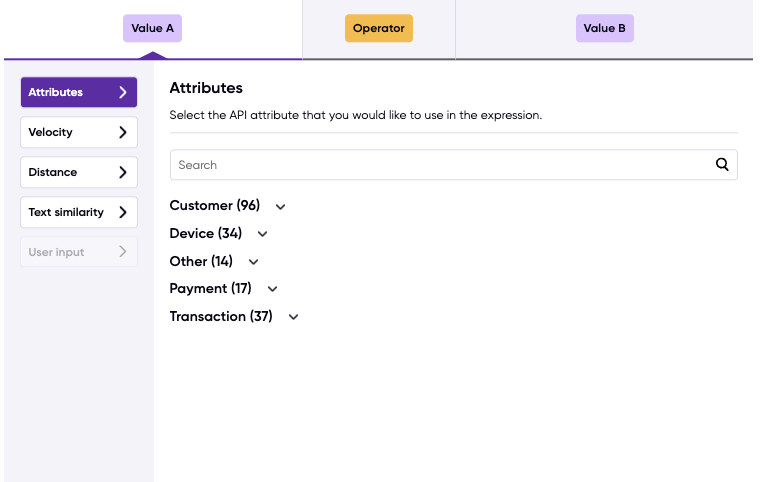The width and height of the screenshot is (766, 482).
Task: Expand the Customer (96) chevron
Action: (x=280, y=207)
